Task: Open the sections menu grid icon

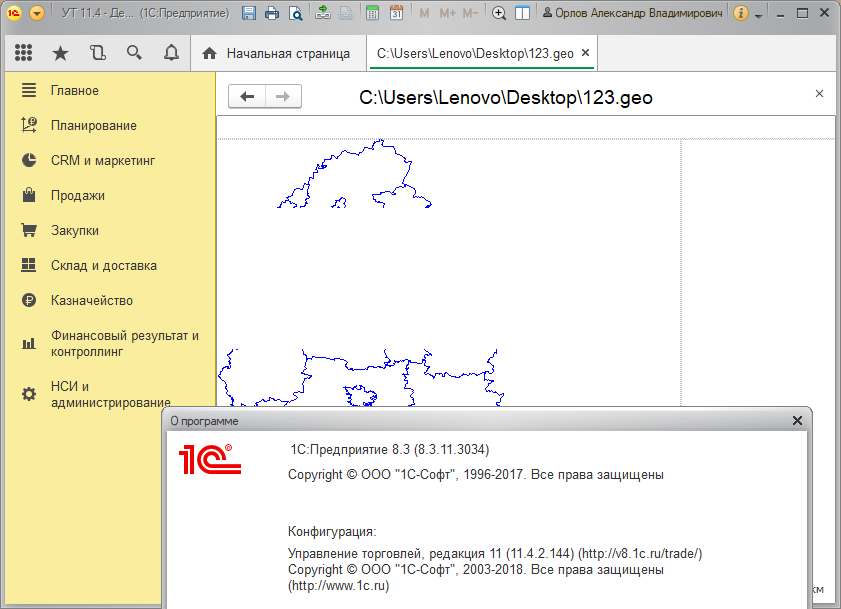Action: pyautogui.click(x=24, y=53)
